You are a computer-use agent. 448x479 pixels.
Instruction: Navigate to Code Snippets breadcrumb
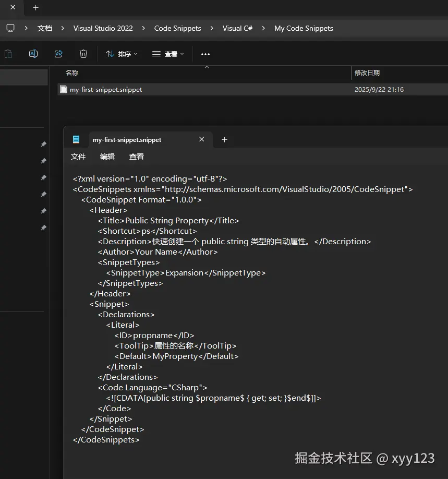[x=177, y=28]
